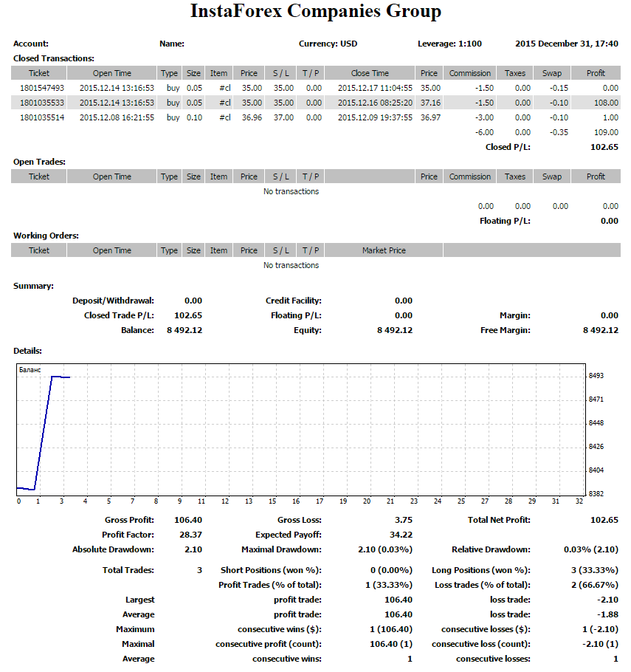Click the "Gross Loss:" label
This screenshot has width=631, height=672.
coord(300,520)
